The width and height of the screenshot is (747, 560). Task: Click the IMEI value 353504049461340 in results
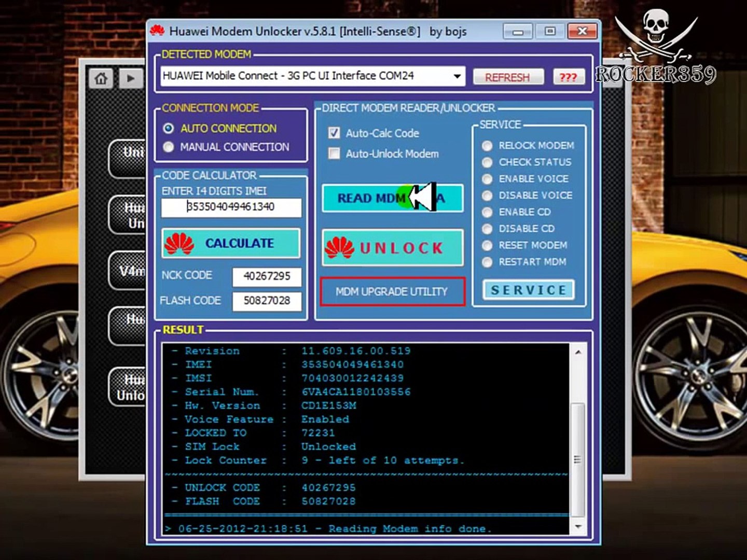click(x=353, y=365)
